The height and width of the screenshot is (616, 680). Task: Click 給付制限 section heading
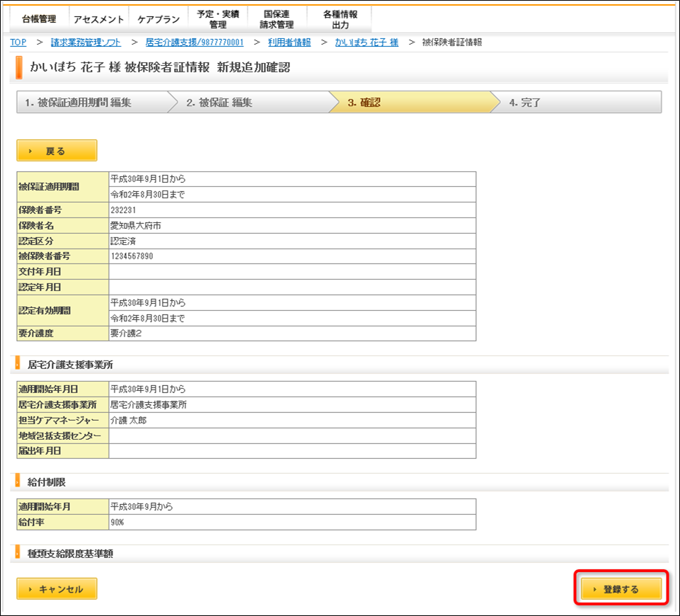point(47,482)
